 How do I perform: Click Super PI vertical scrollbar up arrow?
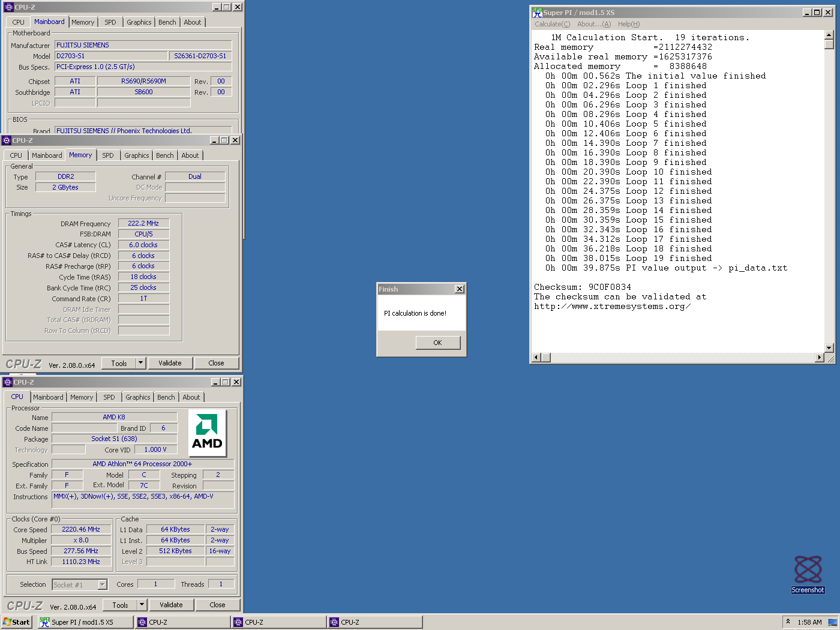point(829,35)
